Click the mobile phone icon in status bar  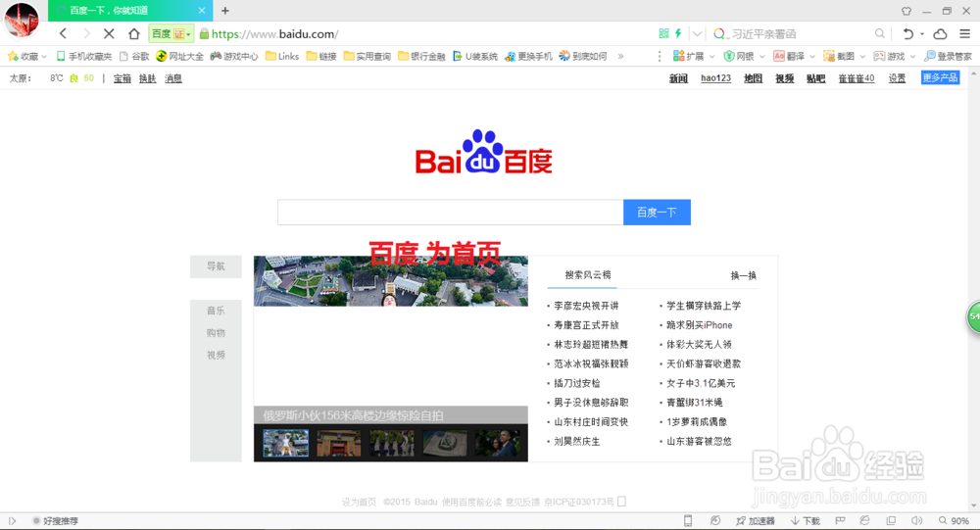pos(688,520)
